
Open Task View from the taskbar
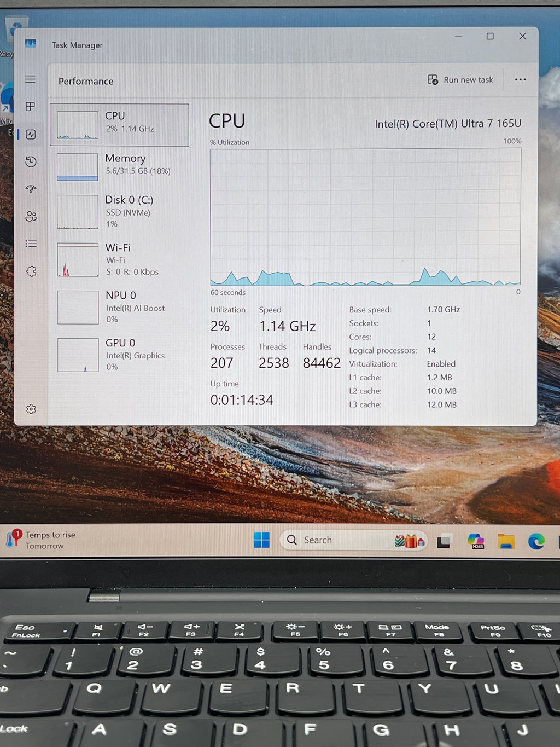point(444,541)
